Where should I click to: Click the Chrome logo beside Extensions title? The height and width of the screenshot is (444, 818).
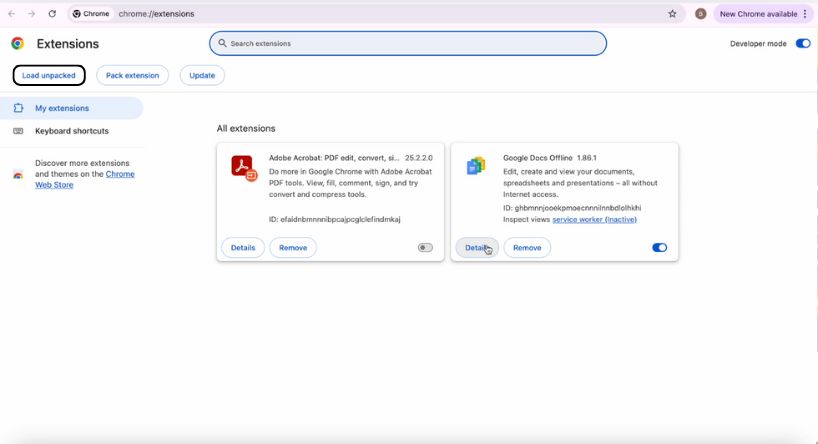[x=17, y=44]
